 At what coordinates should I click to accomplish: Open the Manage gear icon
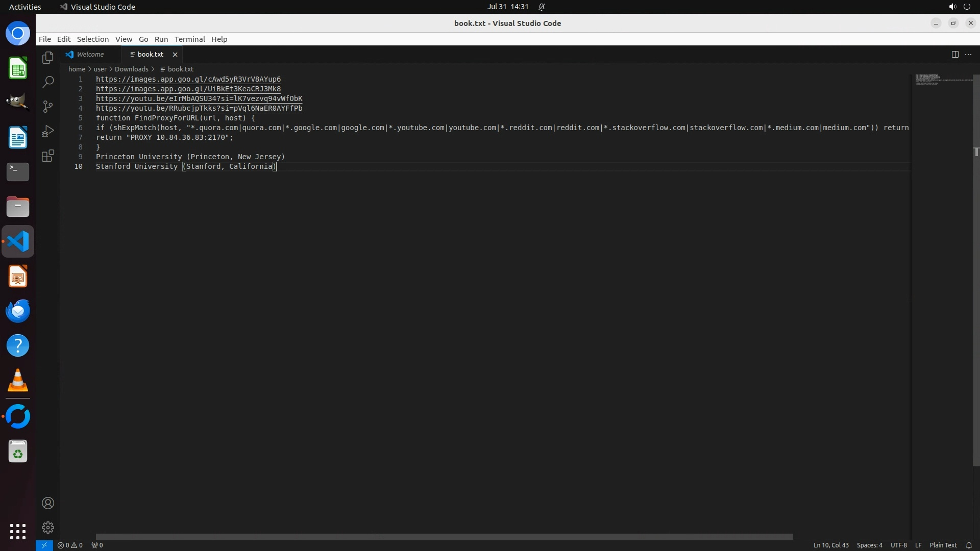click(x=48, y=528)
